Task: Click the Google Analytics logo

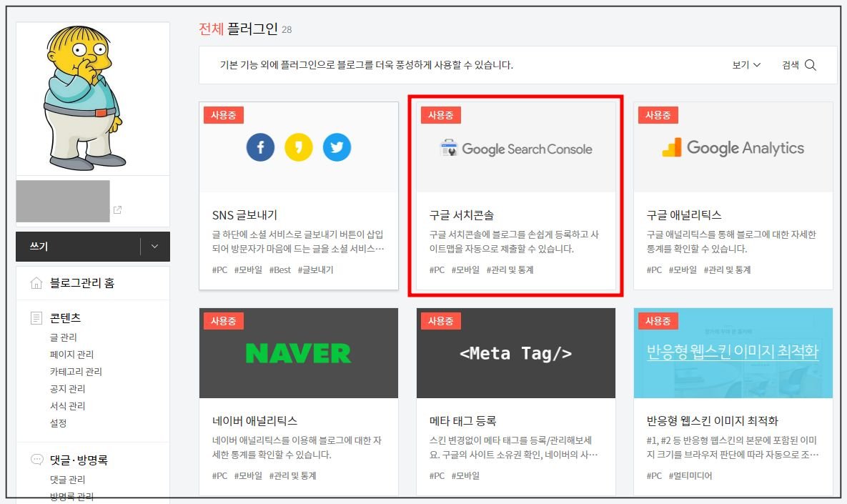Action: pos(733,147)
